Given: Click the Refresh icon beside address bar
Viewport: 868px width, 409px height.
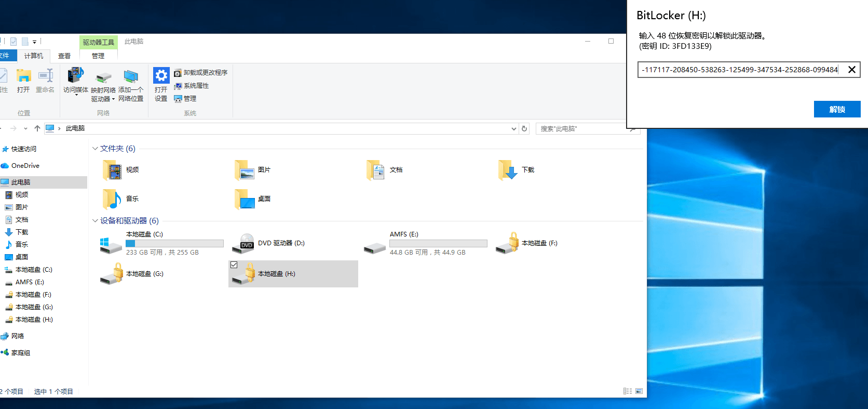Looking at the screenshot, I should tap(524, 129).
